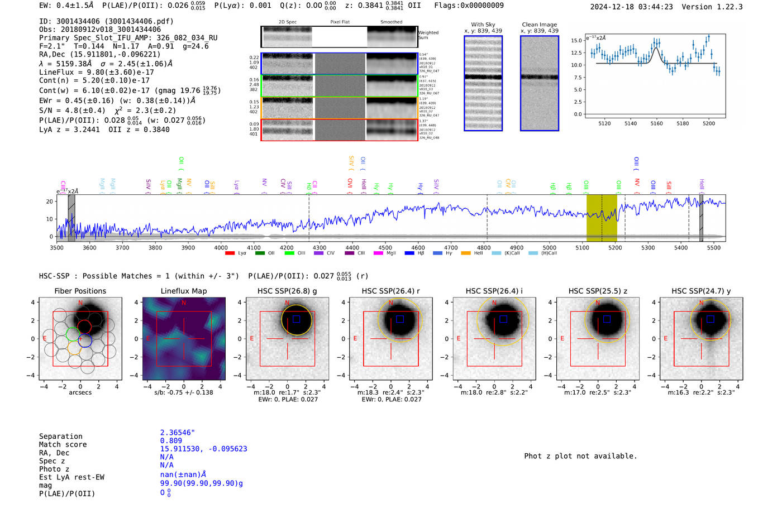The width and height of the screenshot is (782, 532).
Task: Select the catalog RA, Dec 15.911530, -0.095623
Action: click(203, 449)
